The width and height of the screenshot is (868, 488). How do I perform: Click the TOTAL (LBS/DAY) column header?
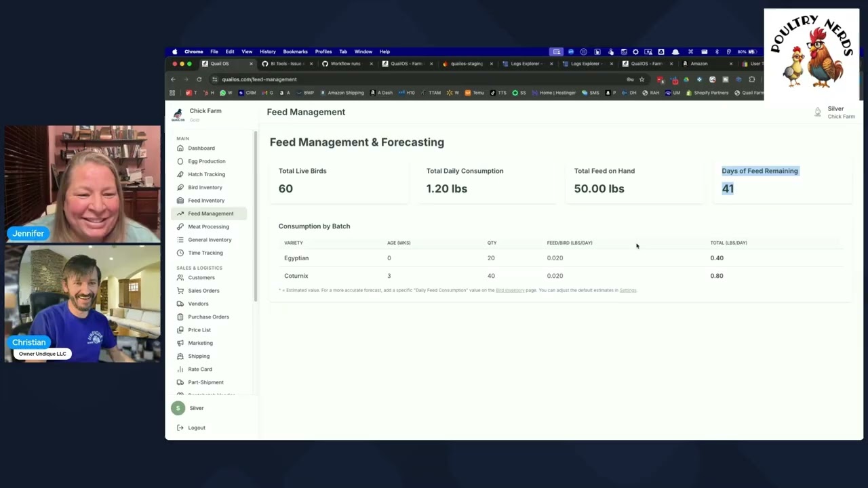point(728,243)
